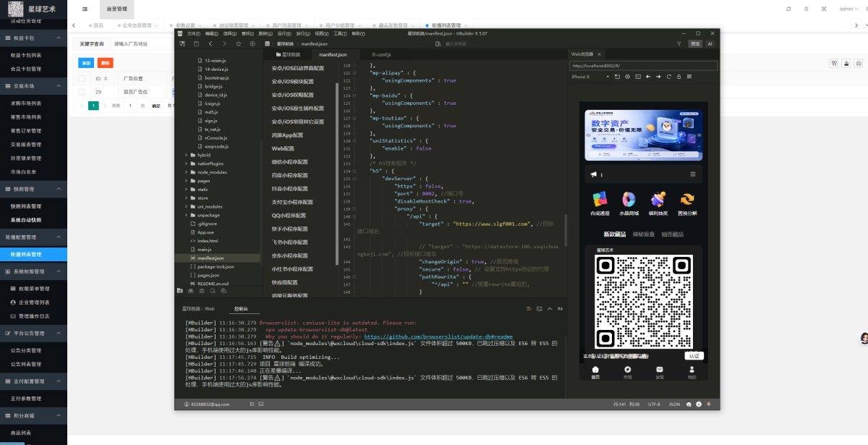Viewport: 868px width, 445px height.
Task: Click the filter funnel icon in HBuilder
Action: (678, 43)
